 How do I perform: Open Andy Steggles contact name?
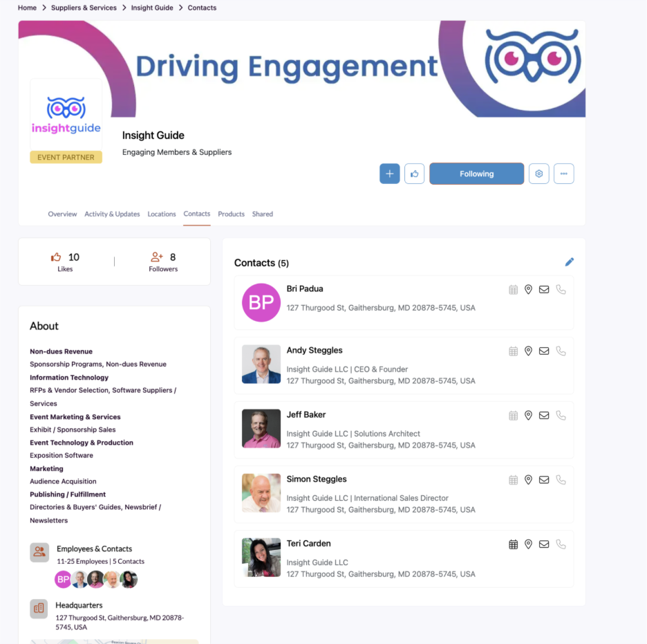pyautogui.click(x=315, y=351)
